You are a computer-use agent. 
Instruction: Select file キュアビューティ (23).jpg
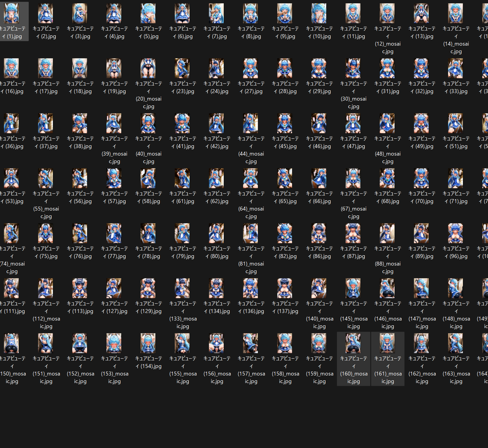(x=182, y=76)
